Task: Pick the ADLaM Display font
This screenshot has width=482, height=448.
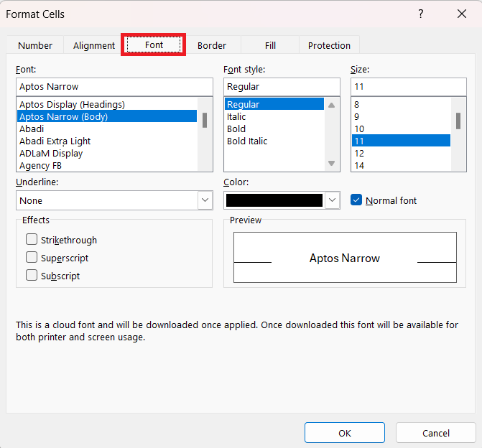Action: tap(107, 154)
